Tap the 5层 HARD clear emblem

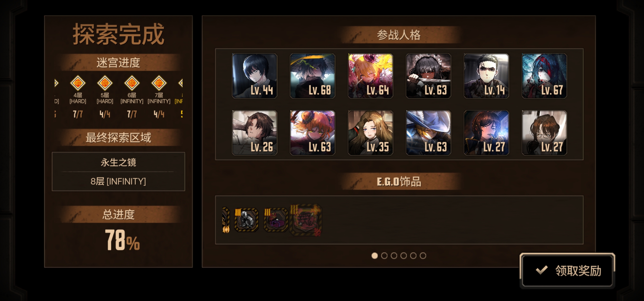[x=105, y=83]
